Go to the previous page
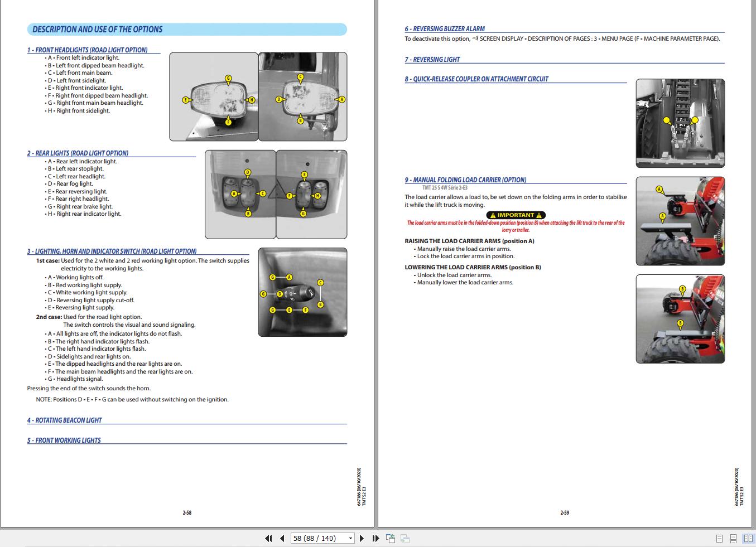This screenshot has height=547, width=756. point(282,538)
